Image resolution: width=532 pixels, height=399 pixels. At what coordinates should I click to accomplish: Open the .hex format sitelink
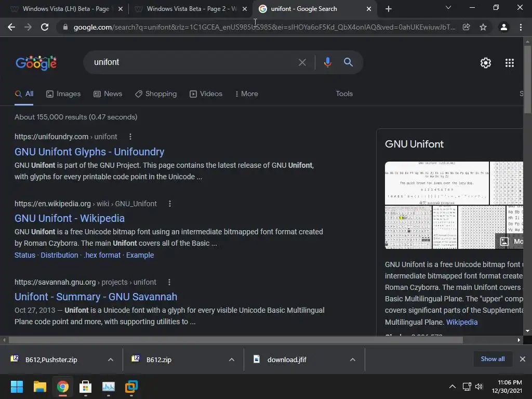[x=102, y=255]
